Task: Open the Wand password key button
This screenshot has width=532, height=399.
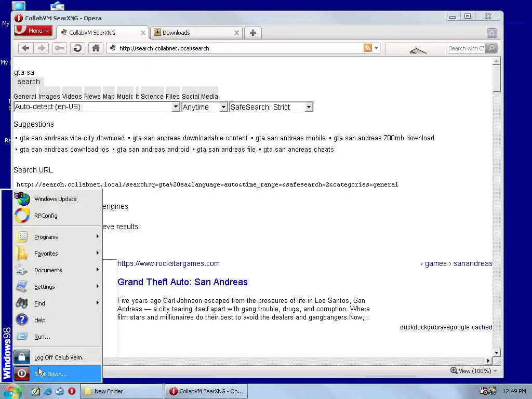Action: [59, 48]
